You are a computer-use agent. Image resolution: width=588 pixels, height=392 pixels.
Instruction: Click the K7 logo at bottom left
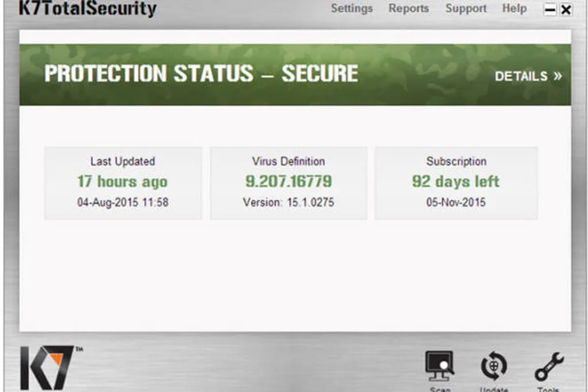tap(48, 368)
